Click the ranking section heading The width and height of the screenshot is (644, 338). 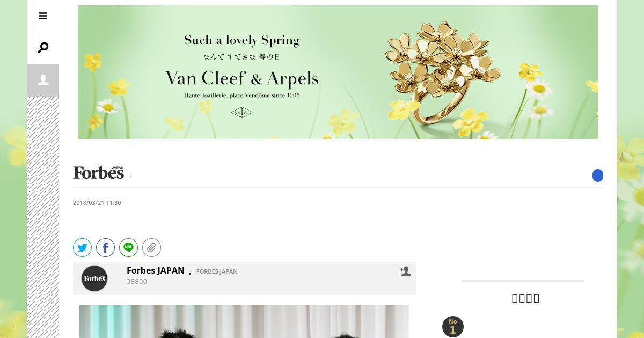point(525,298)
